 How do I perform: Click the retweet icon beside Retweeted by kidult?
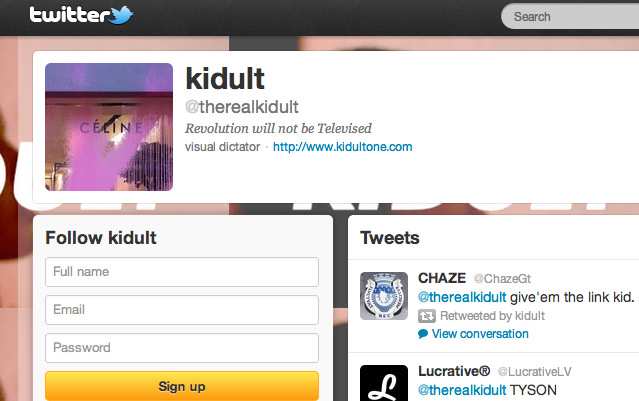point(427,316)
